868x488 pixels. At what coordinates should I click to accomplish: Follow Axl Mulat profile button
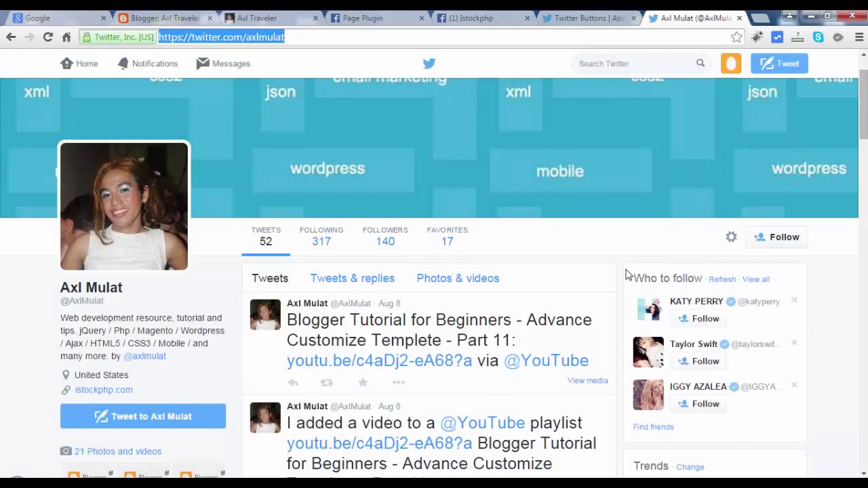[776, 237]
